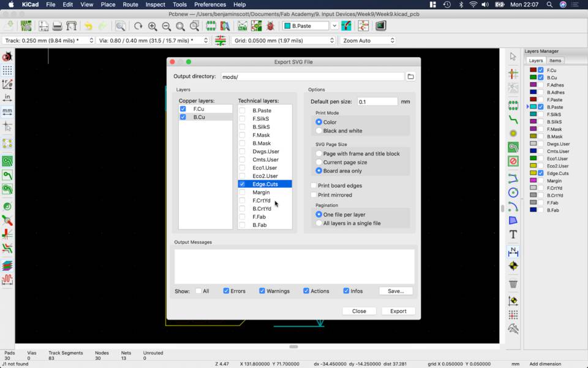
Task: Open the Route menu
Action: pyautogui.click(x=130, y=4)
